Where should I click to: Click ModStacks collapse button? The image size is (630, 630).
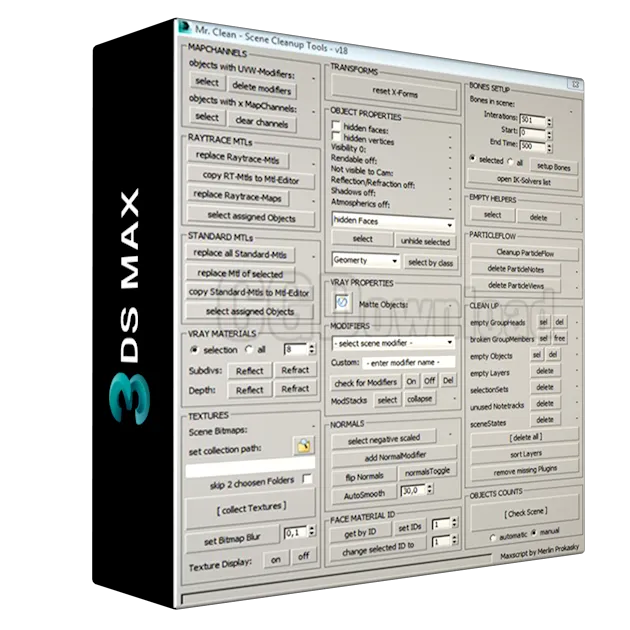tap(419, 399)
